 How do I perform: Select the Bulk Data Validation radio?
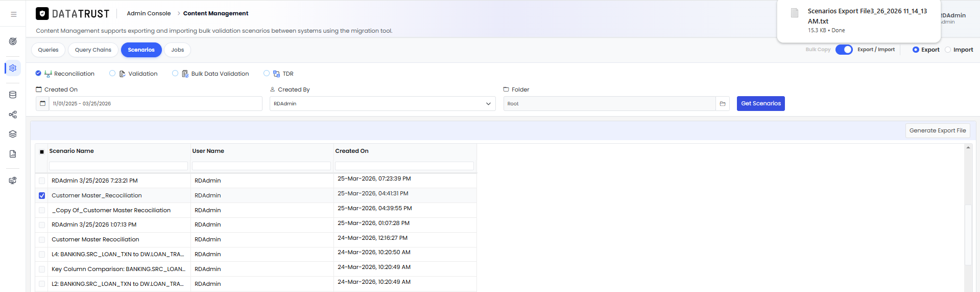pos(175,73)
